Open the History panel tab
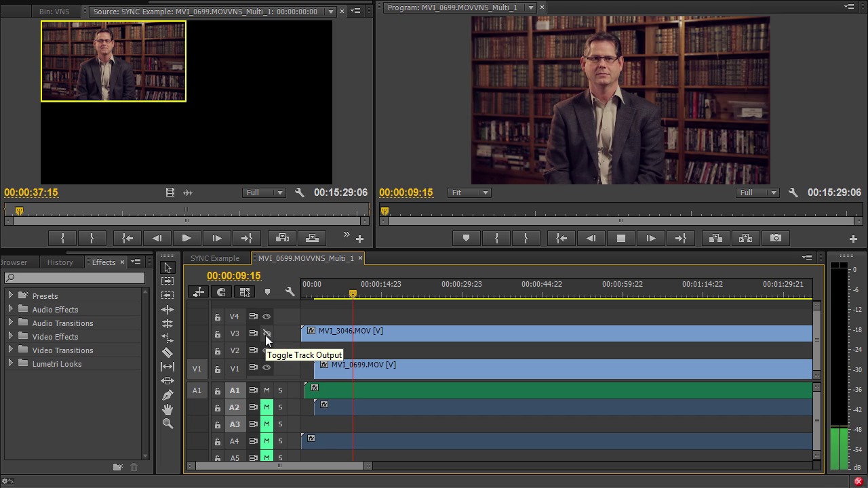Viewport: 868px width, 488px height. (x=60, y=262)
